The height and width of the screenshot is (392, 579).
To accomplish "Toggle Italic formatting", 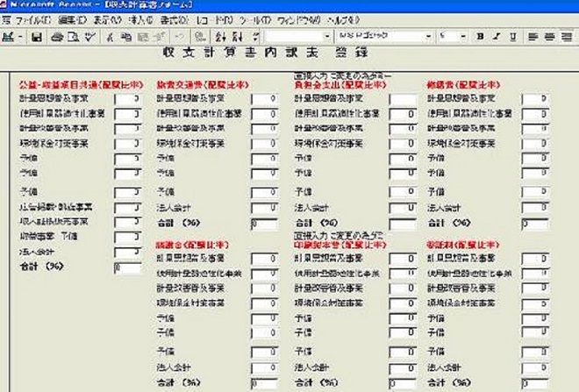I will [x=497, y=37].
